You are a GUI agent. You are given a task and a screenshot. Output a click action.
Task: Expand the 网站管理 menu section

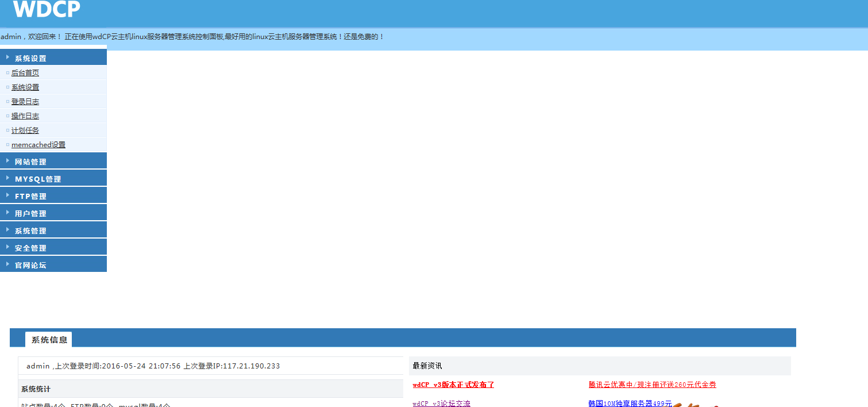53,162
